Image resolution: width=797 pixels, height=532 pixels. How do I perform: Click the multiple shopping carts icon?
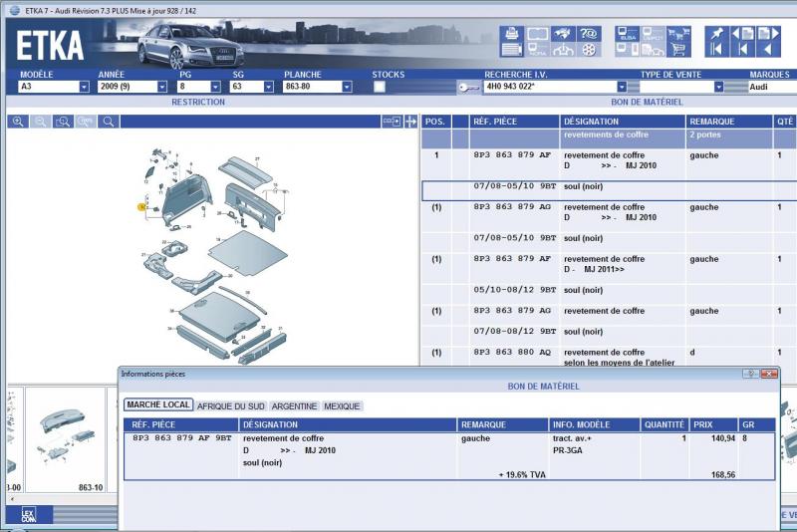pos(678,34)
